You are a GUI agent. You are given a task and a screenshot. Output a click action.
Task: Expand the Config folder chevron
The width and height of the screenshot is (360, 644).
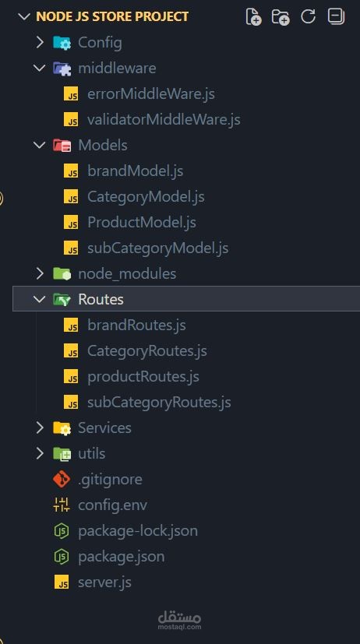click(40, 42)
